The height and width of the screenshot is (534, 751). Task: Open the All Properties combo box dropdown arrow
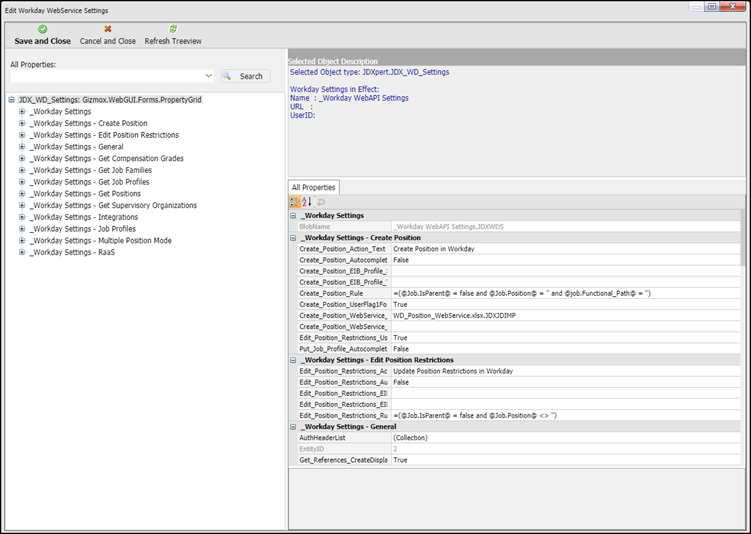click(x=208, y=76)
